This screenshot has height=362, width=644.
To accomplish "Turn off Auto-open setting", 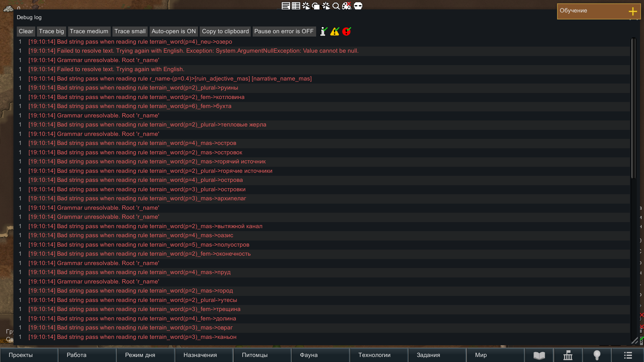I will pos(174,31).
